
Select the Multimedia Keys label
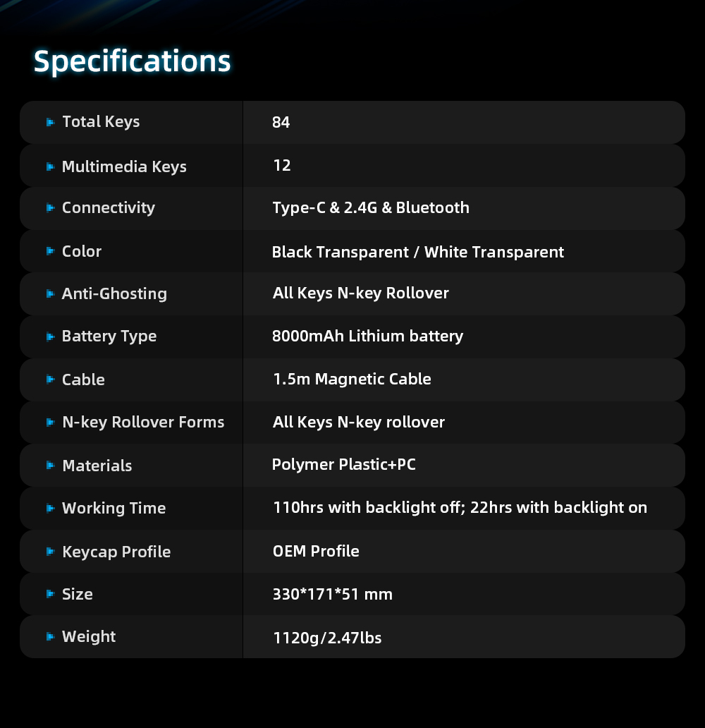pos(124,166)
